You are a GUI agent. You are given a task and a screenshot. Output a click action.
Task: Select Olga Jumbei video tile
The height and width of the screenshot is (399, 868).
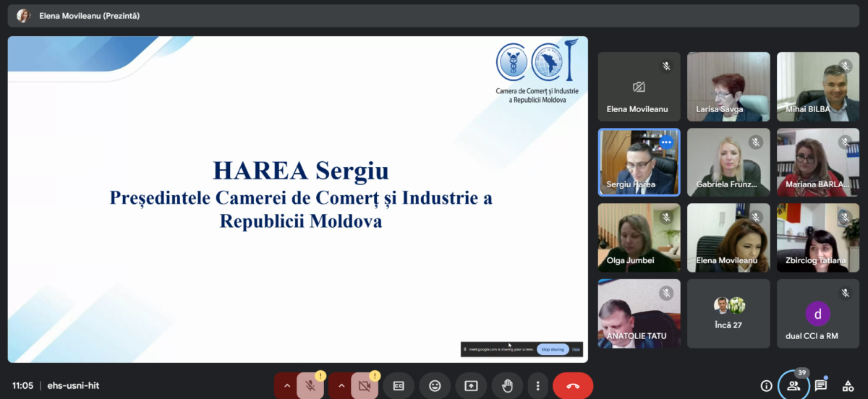tap(639, 238)
